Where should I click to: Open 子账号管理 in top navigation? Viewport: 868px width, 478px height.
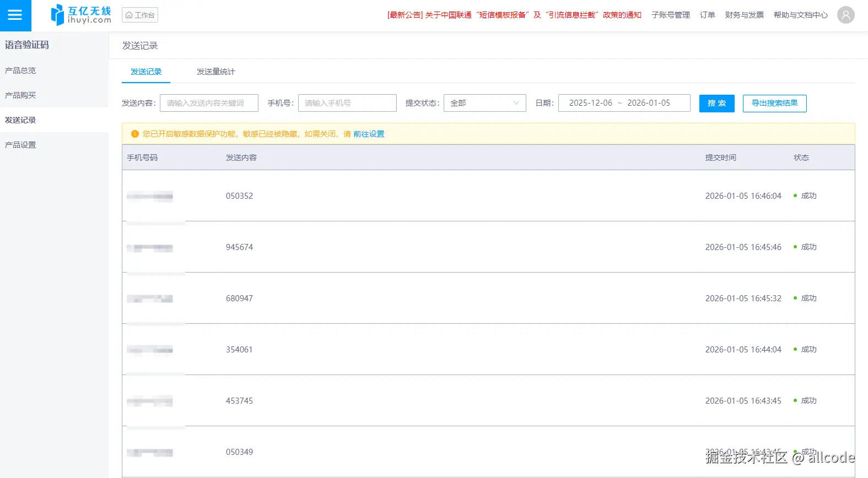671,15
